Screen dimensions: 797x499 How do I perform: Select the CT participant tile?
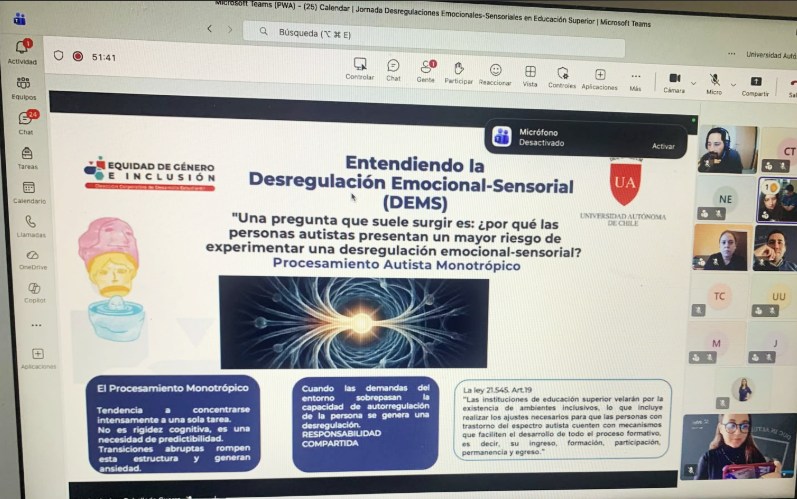pos(779,151)
